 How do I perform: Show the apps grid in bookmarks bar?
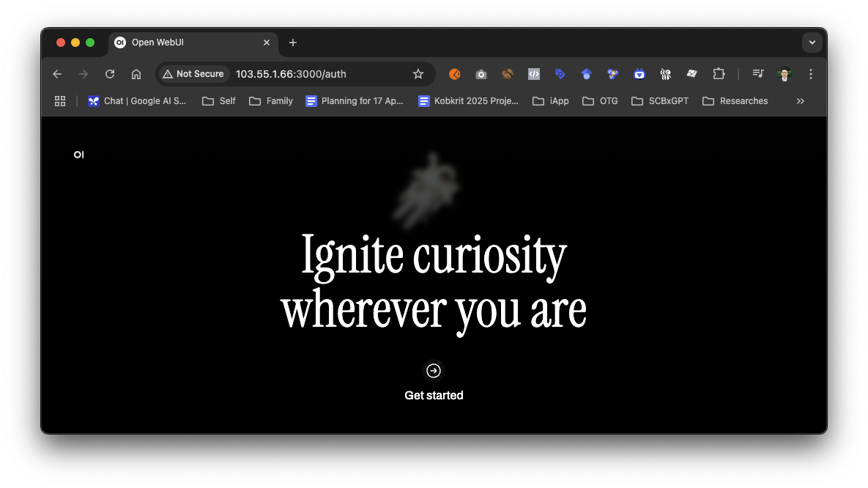[60, 101]
